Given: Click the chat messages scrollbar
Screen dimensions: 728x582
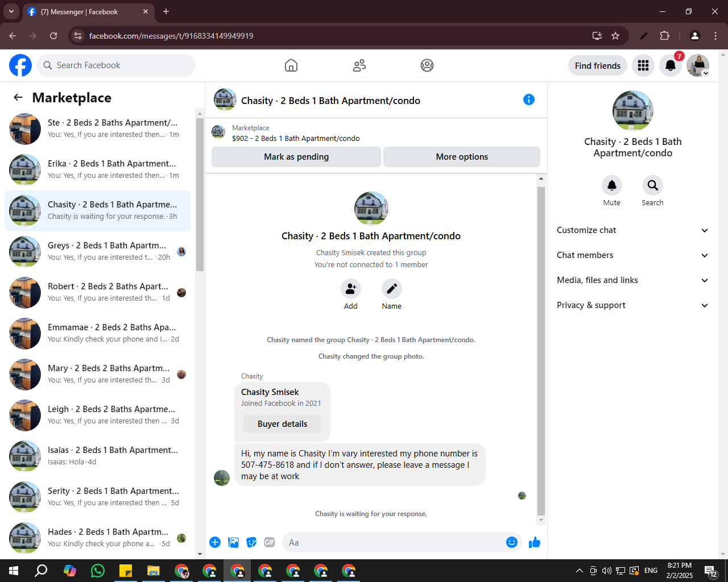Looking at the screenshot, I should (x=541, y=351).
